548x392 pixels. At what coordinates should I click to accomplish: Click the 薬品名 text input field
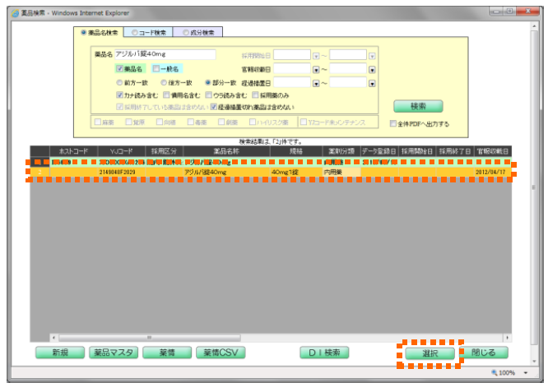[x=165, y=55]
